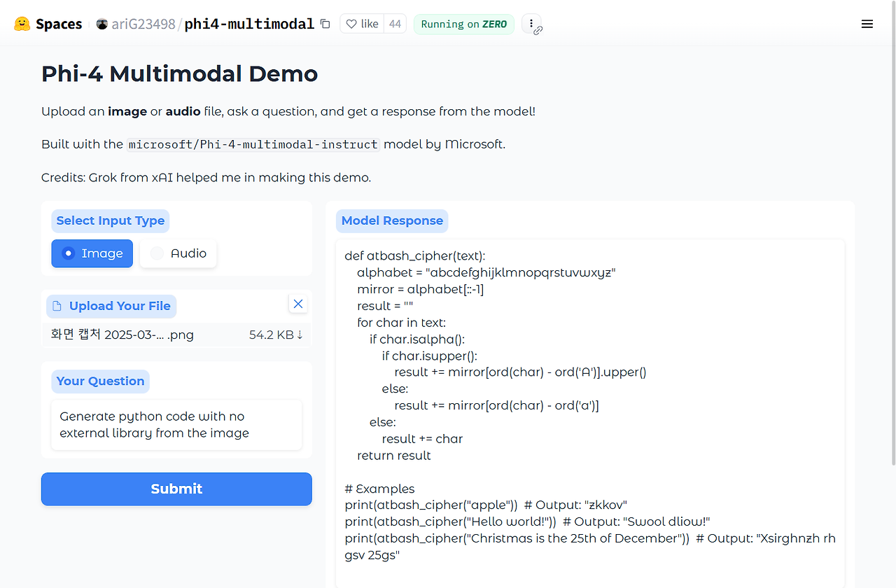The image size is (896, 588).
Task: Select the Audio input type radio button
Action: coord(156,253)
